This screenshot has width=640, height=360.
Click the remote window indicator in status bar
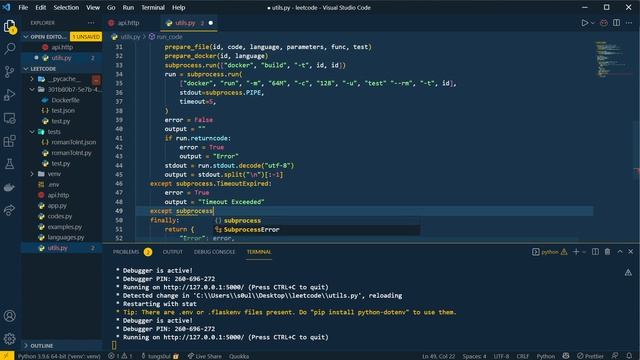click(x=7, y=356)
